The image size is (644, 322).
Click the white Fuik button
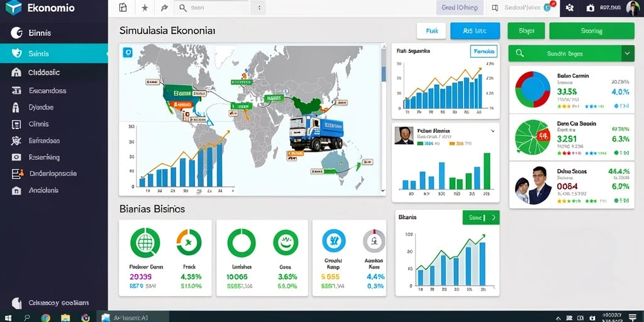[431, 31]
